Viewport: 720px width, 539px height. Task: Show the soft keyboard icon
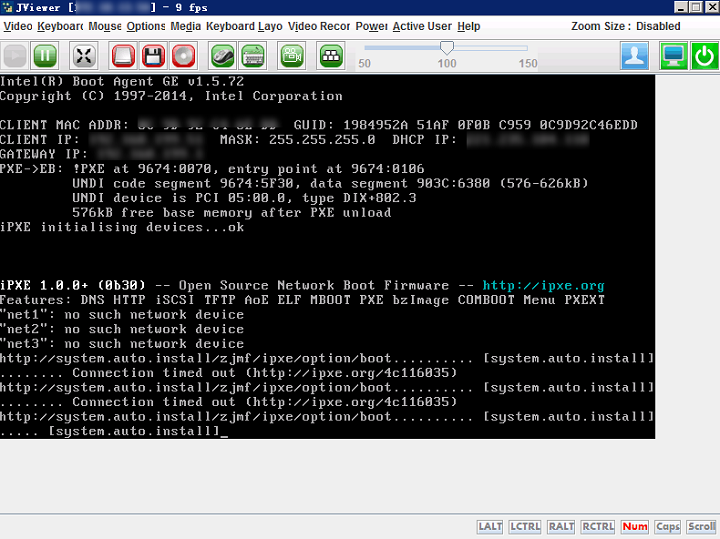(253, 56)
